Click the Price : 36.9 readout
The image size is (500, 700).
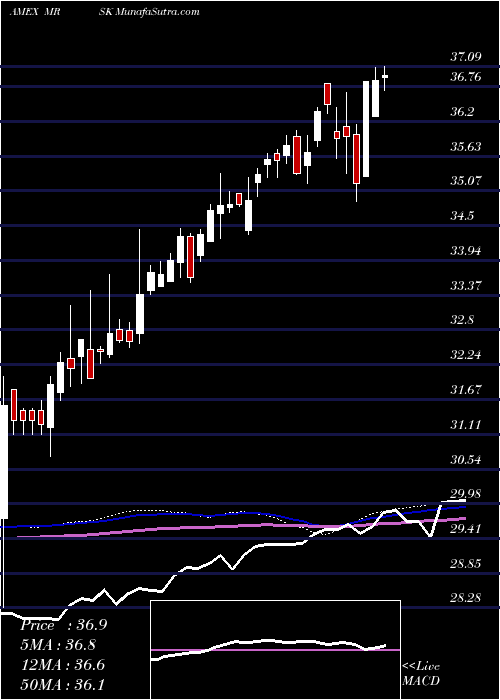pyautogui.click(x=63, y=625)
